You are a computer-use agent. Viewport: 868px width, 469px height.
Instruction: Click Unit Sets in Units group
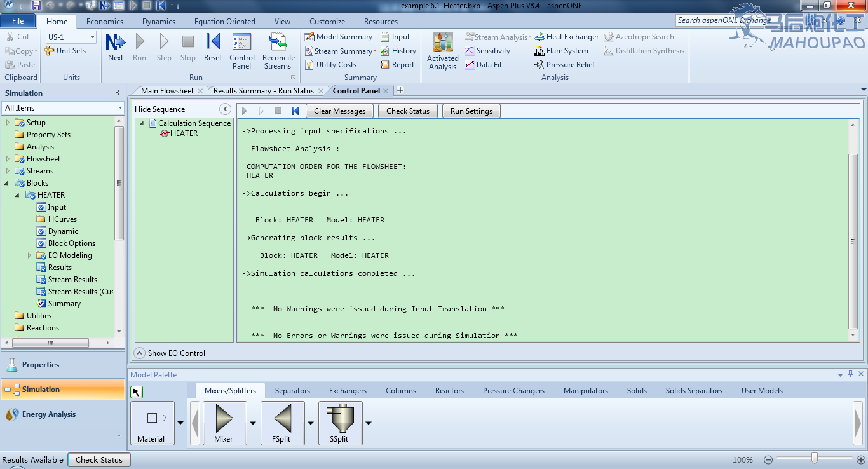[65, 51]
